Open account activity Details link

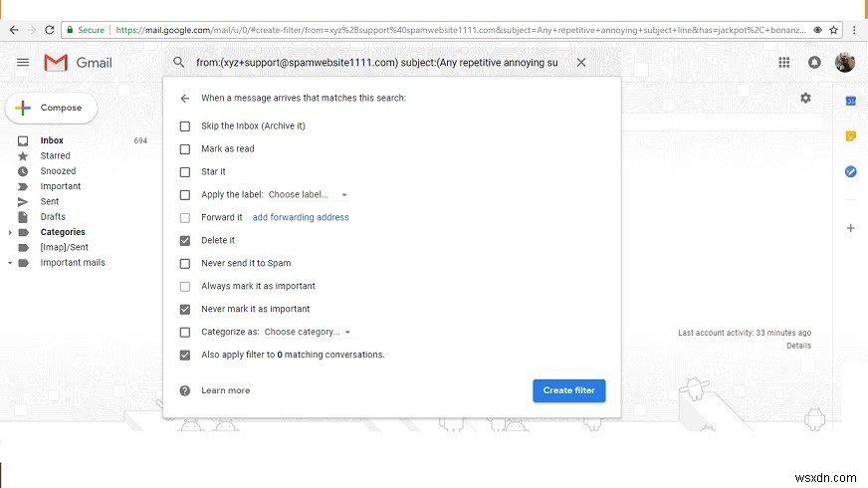coord(798,346)
